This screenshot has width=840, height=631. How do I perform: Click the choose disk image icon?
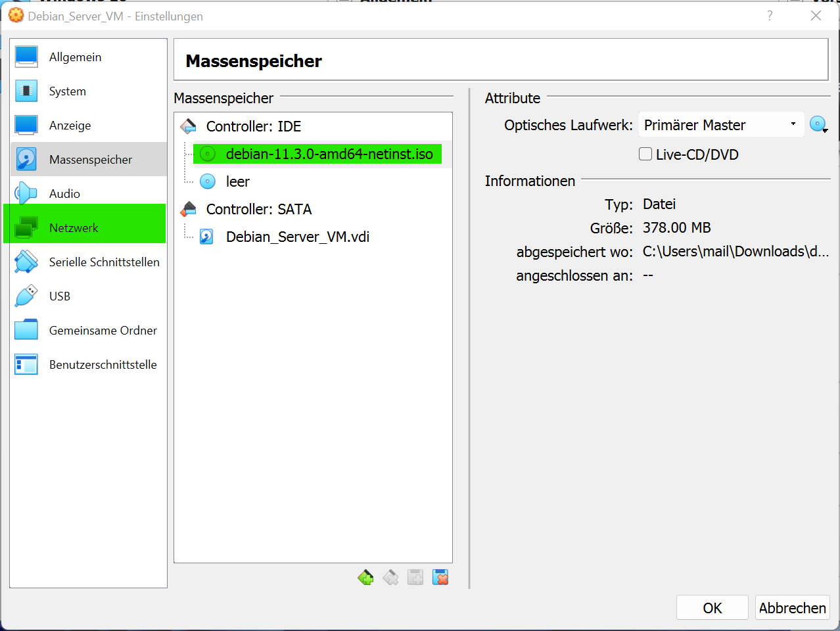(818, 124)
